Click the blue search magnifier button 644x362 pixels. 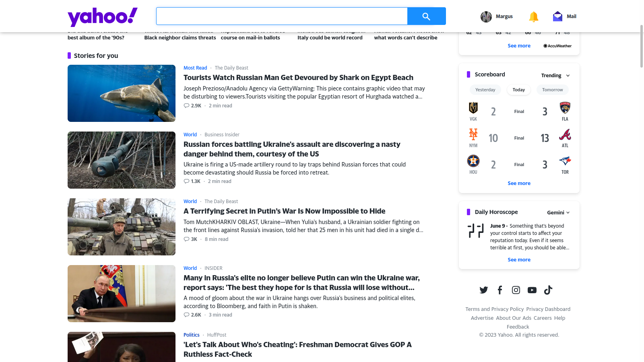pyautogui.click(x=427, y=16)
